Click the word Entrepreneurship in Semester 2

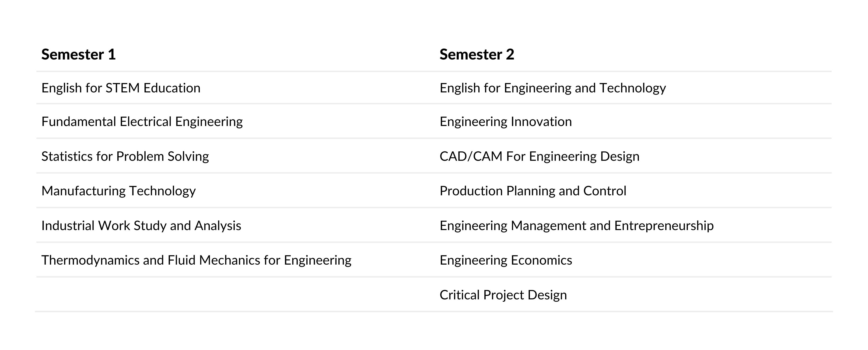[x=664, y=226]
